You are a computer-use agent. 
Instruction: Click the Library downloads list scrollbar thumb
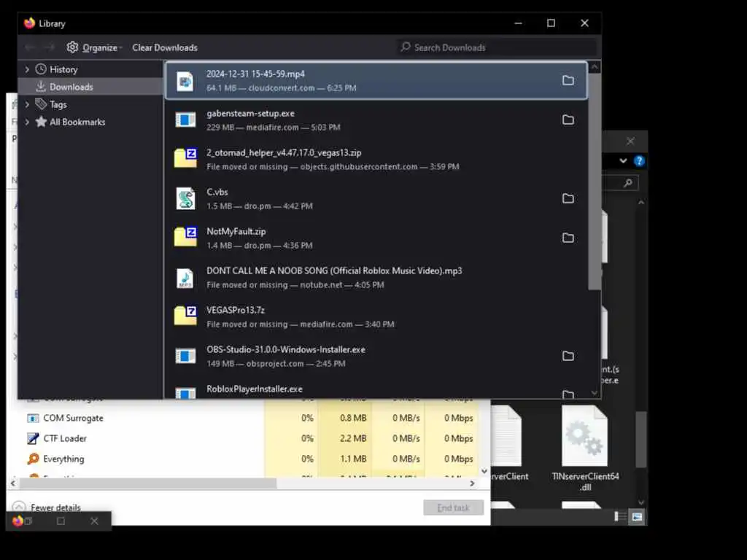tap(594, 181)
